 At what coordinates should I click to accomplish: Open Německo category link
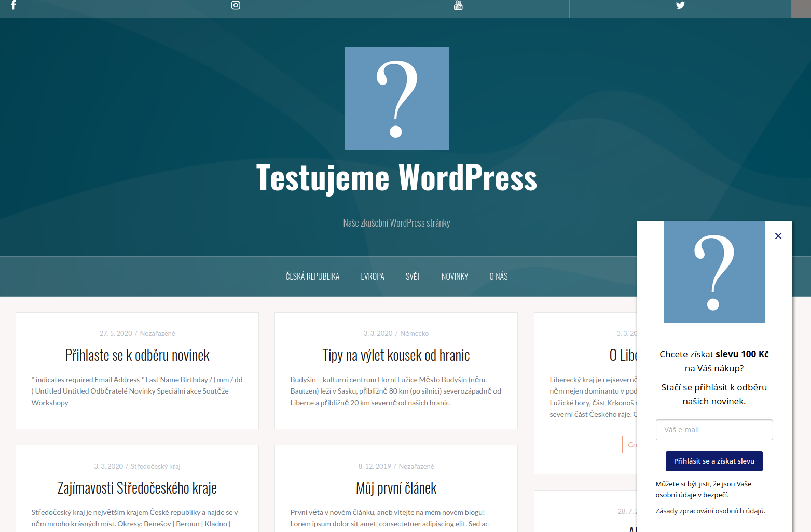pyautogui.click(x=414, y=333)
